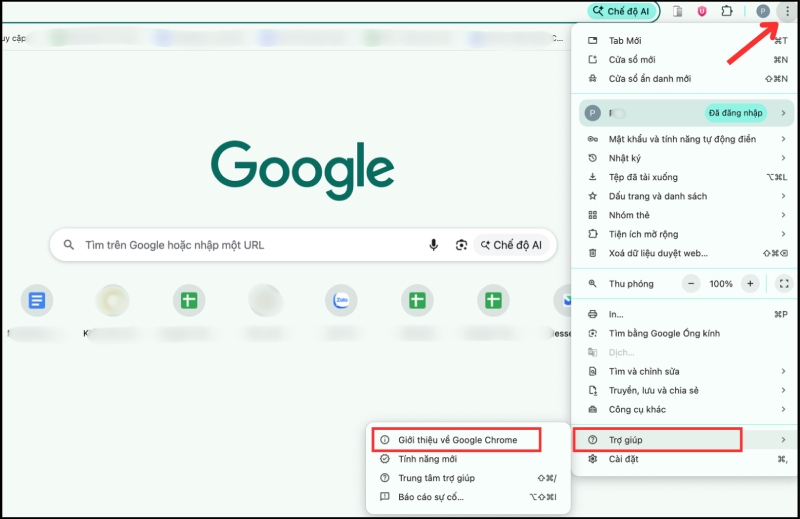Expand the Dấu trang và danh sách submenu
Screen dimensions: 800x519
coord(685,196)
